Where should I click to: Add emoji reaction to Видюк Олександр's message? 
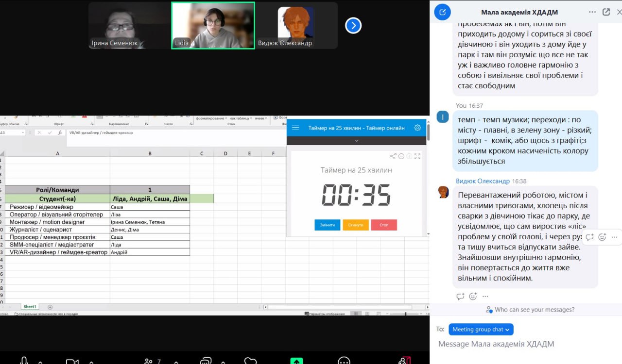[x=602, y=237]
